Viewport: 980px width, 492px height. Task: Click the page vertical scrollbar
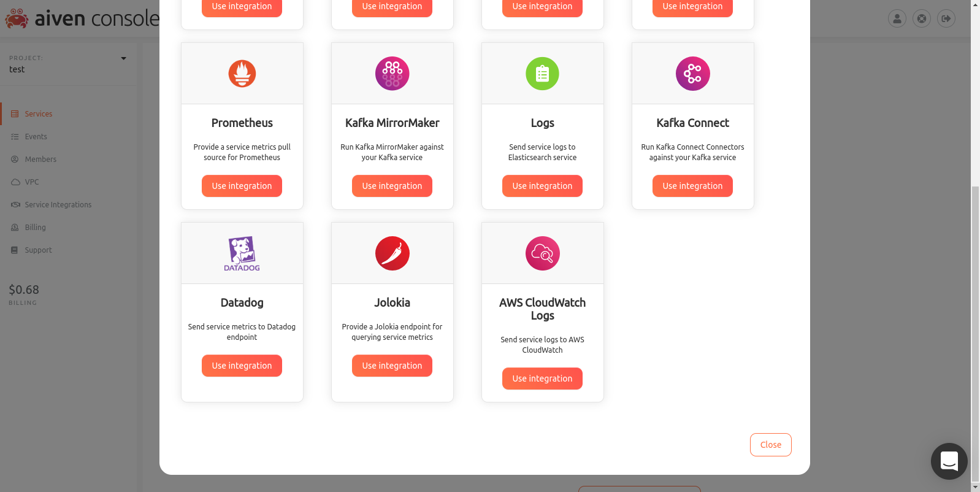[975, 334]
